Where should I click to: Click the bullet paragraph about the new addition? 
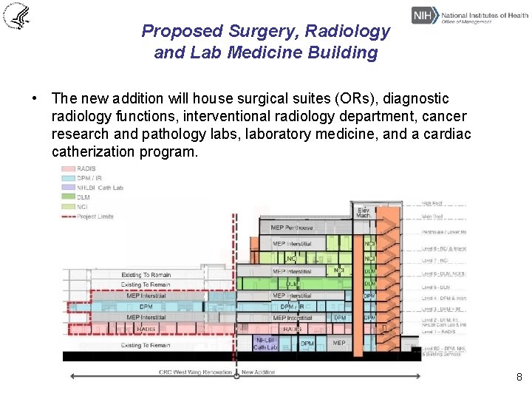(261, 125)
